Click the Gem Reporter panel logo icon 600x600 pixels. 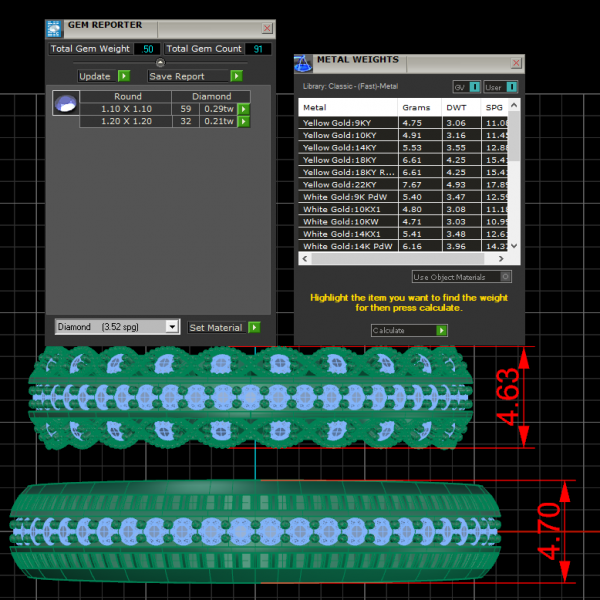pyautogui.click(x=55, y=28)
